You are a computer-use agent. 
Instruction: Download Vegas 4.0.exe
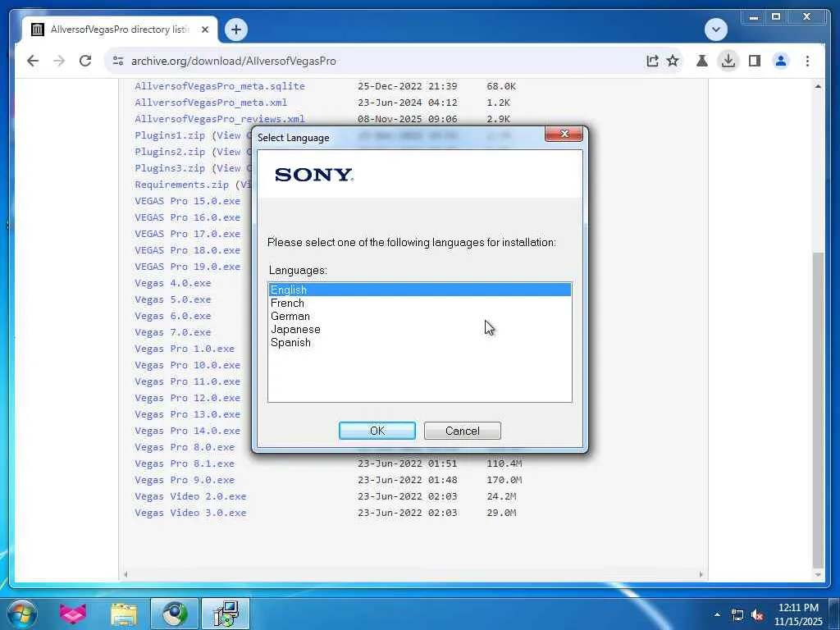[x=172, y=283]
